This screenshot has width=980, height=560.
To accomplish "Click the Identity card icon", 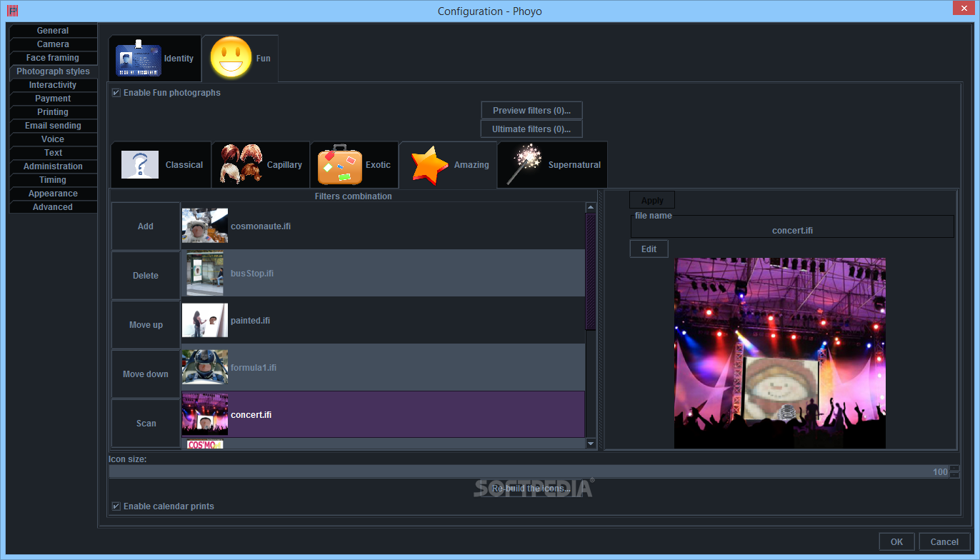I will pos(138,59).
